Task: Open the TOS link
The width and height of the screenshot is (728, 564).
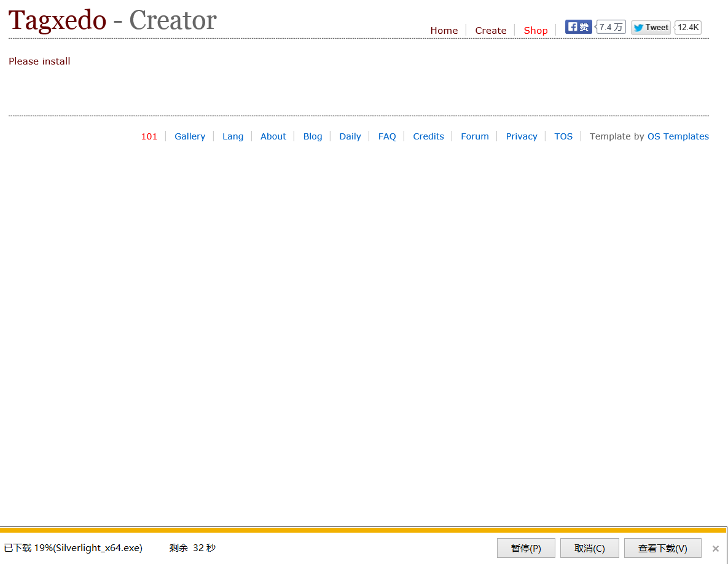Action: click(563, 136)
